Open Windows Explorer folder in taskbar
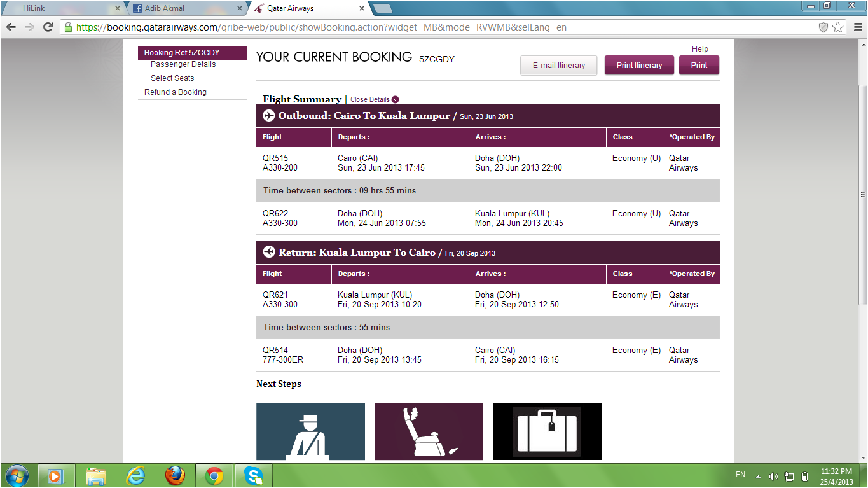868x488 pixels. click(x=95, y=476)
